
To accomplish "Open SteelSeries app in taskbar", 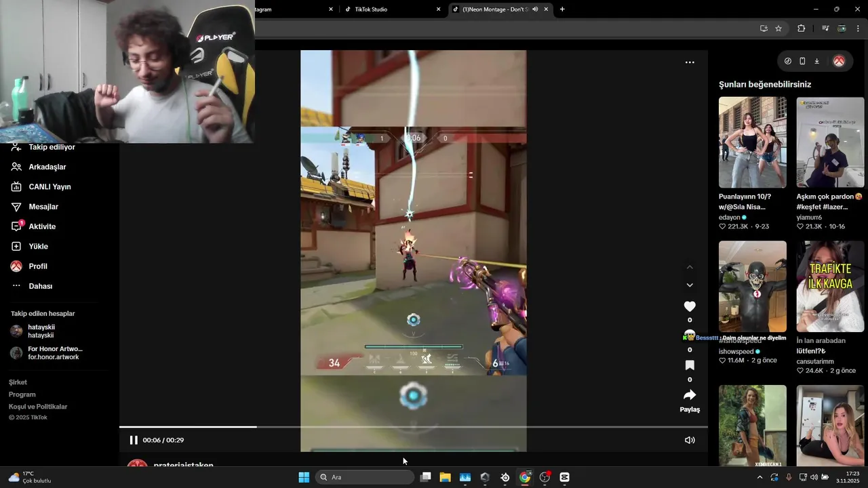I will pos(505,477).
